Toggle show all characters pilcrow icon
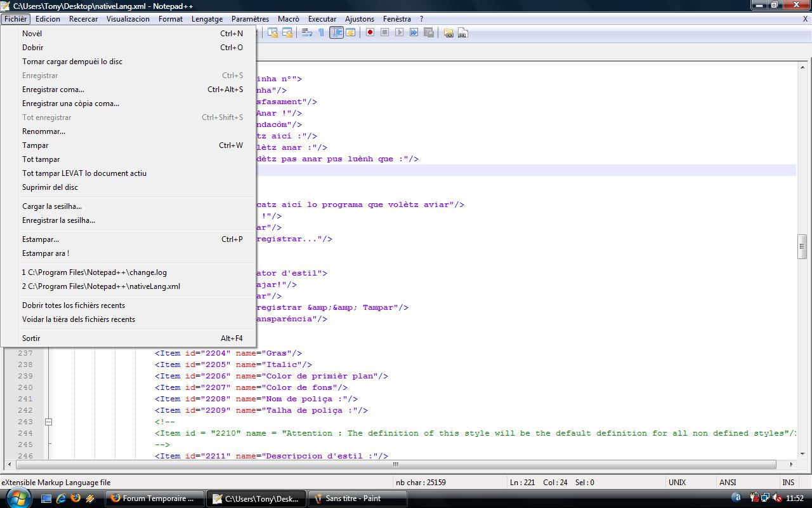The image size is (812, 508). [x=321, y=32]
